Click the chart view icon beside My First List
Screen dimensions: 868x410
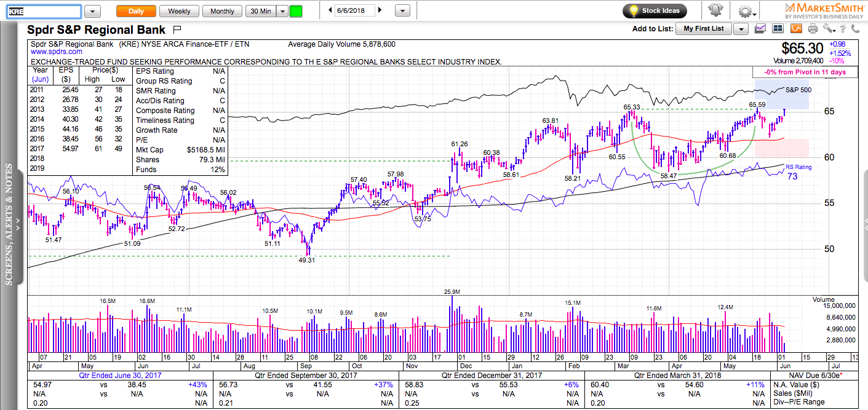760,28
